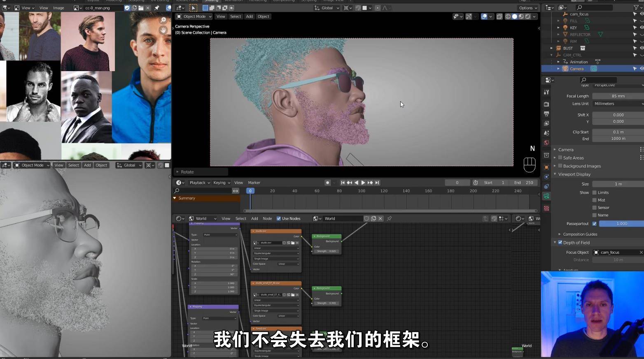Open the Object Data camera properties tab
Screen dimensions: 644x359
coord(546,196)
